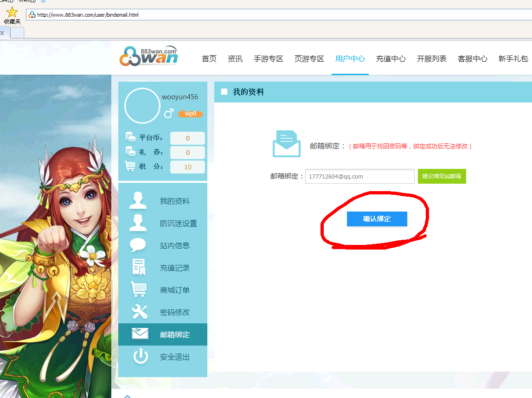Click the 收藏夹 favorites label
Screen dimensions: 532x398
click(12, 22)
